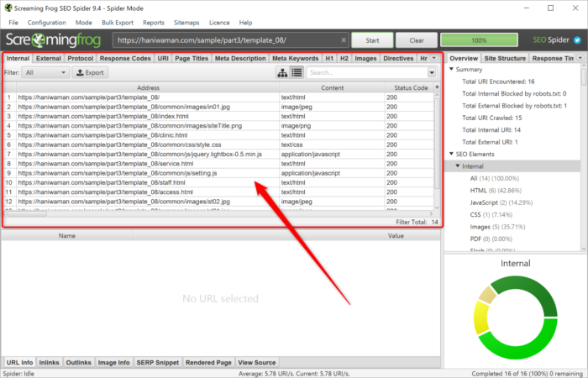Click the Screaming Frog title bar app icon

click(x=8, y=8)
